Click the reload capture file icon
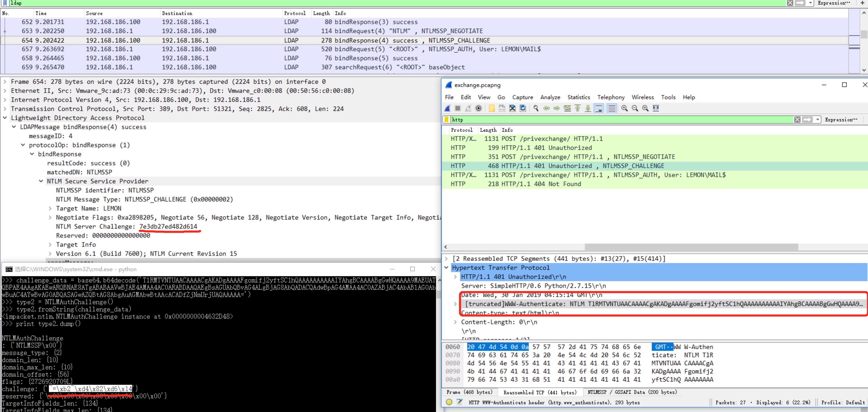This screenshot has width=868, height=412. tap(523, 108)
